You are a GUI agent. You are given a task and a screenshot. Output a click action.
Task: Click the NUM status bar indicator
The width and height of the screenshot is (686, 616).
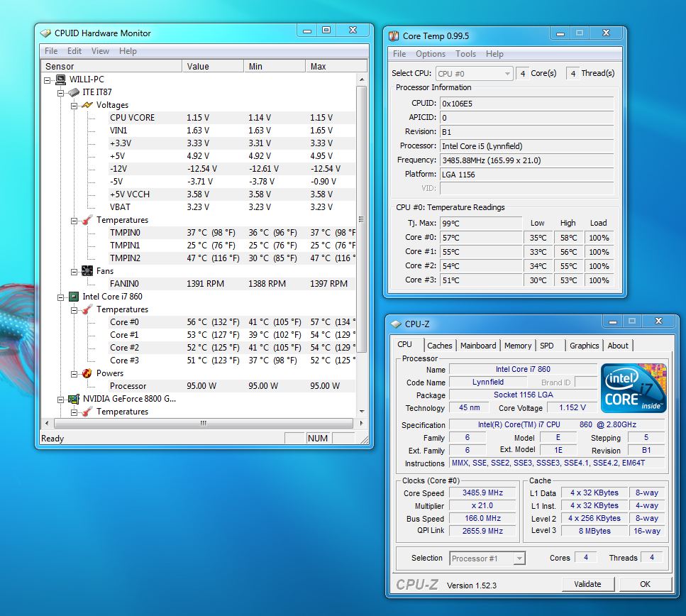318,439
